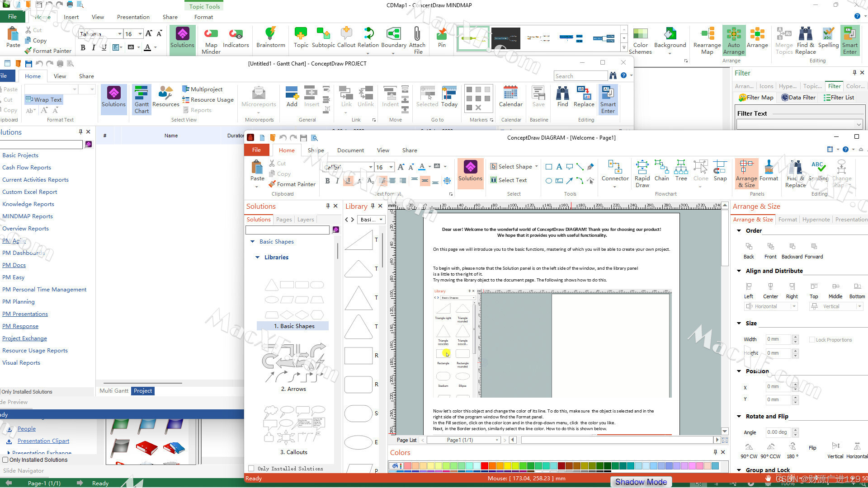
Task: Collapse the Order section
Action: point(739,230)
